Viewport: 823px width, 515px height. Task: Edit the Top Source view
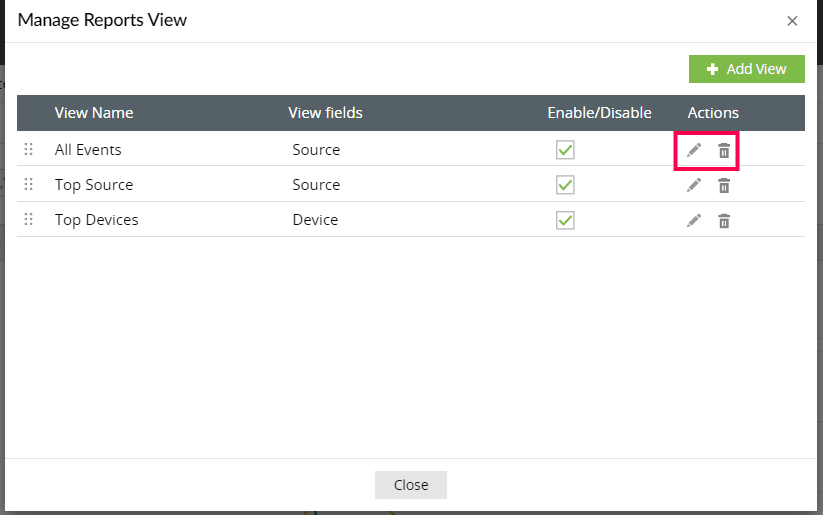click(x=694, y=185)
